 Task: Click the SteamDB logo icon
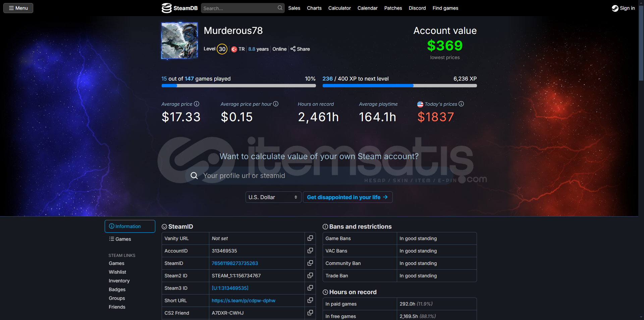pos(166,8)
